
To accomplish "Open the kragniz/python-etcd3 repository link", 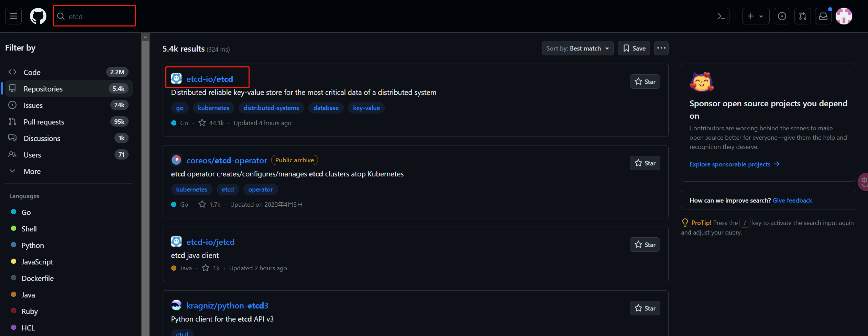I will pyautogui.click(x=227, y=305).
